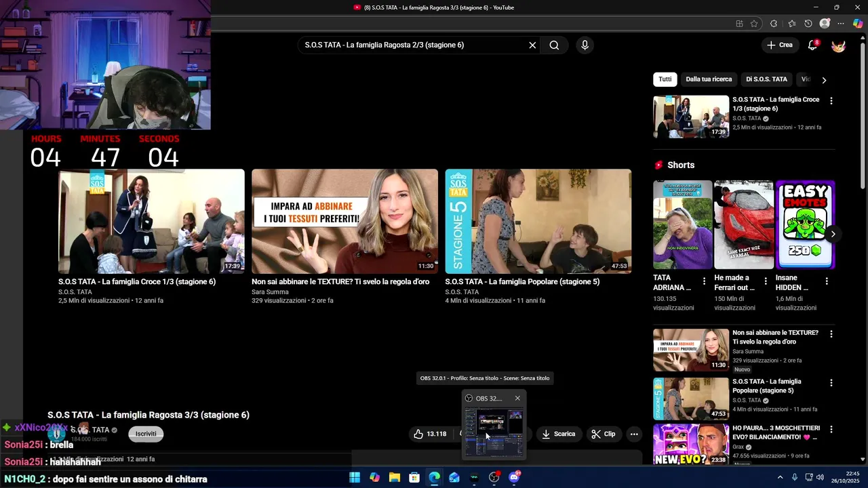
Task: Open the Windows Start menu
Action: pos(355,477)
